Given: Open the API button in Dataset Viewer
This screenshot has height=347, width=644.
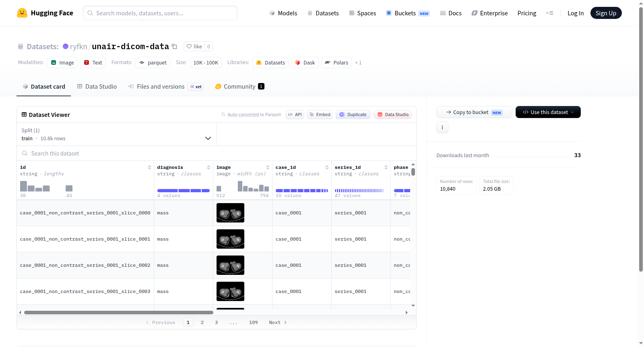Looking at the screenshot, I should coord(295,114).
